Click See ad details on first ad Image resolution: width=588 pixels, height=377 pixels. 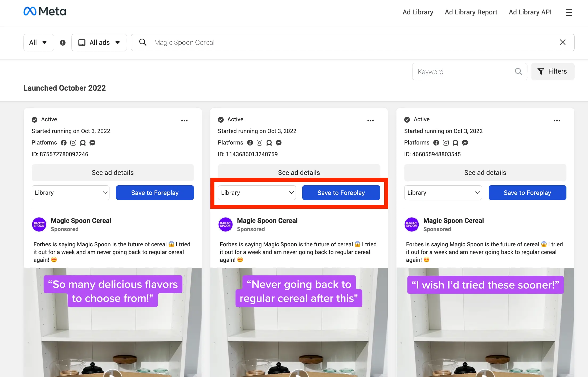[x=113, y=173]
